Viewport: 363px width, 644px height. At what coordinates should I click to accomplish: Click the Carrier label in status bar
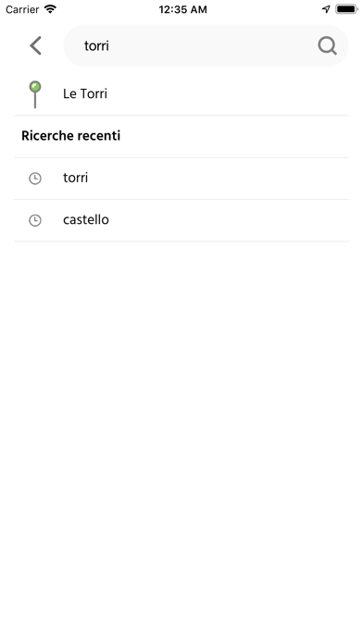pyautogui.click(x=22, y=9)
